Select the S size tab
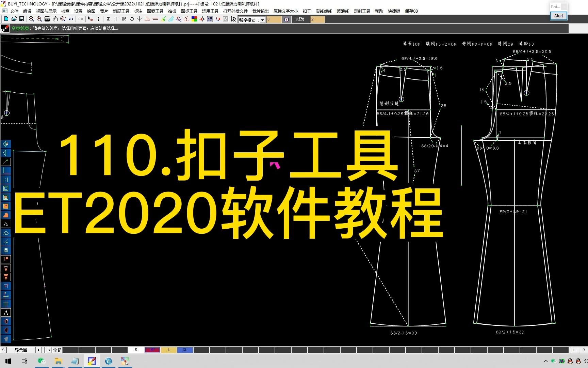 [x=136, y=350]
